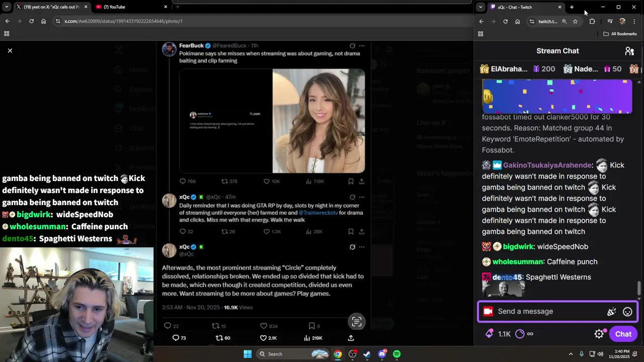Open chat settings gear icon
Image resolution: width=644 pixels, height=362 pixels.
[x=599, y=334]
